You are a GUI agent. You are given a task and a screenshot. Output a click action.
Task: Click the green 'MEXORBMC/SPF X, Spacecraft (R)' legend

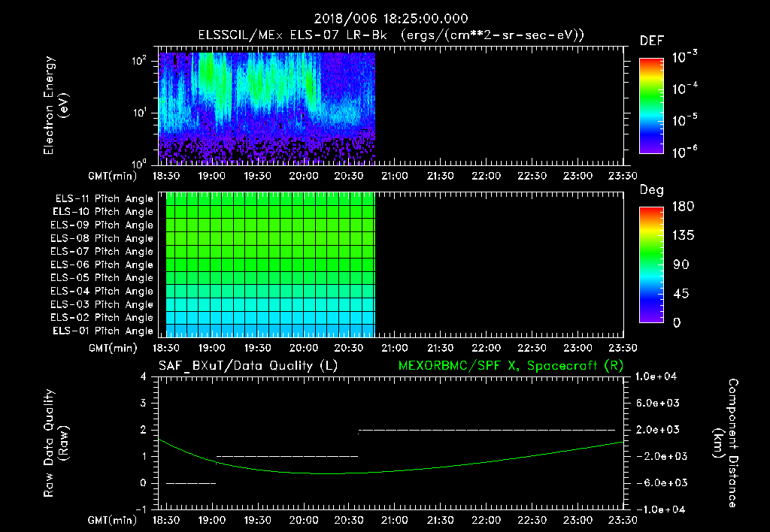point(511,366)
